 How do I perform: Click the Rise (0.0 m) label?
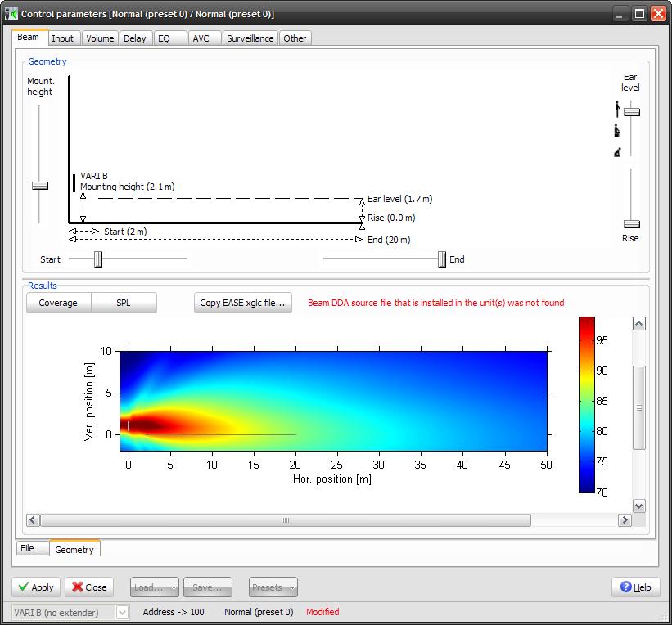391,218
